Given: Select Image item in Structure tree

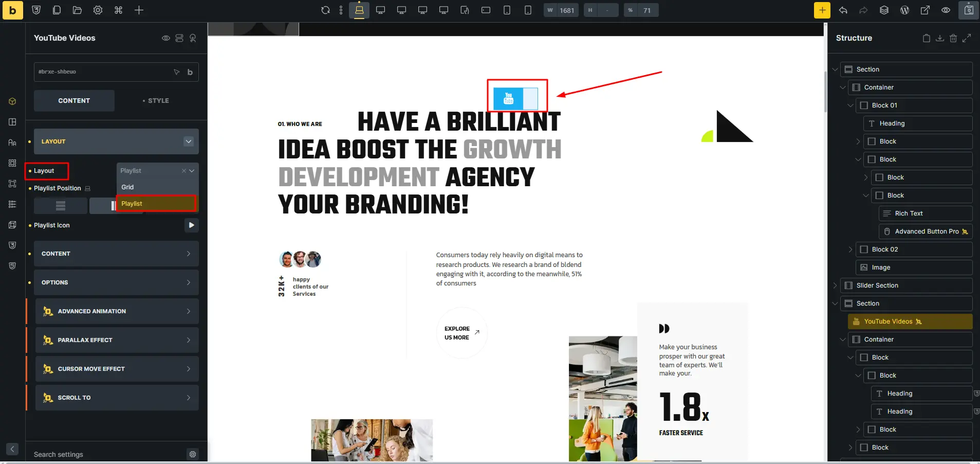Looking at the screenshot, I should tap(914, 267).
